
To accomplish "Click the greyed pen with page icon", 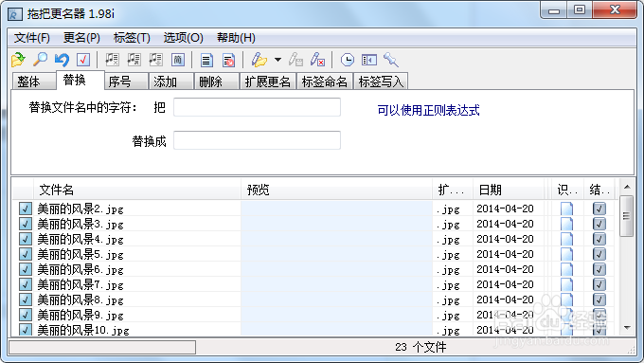I will 295,60.
